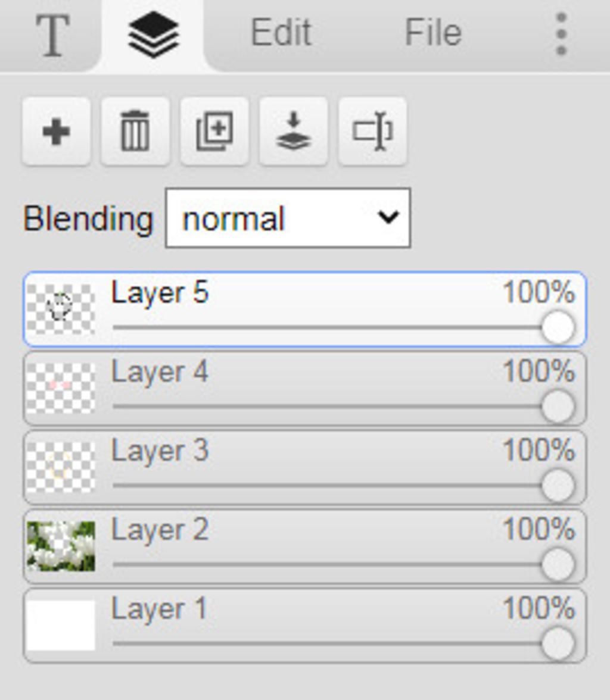Screen dimensions: 610x700
Task: Open the File tab
Action: click(x=433, y=33)
